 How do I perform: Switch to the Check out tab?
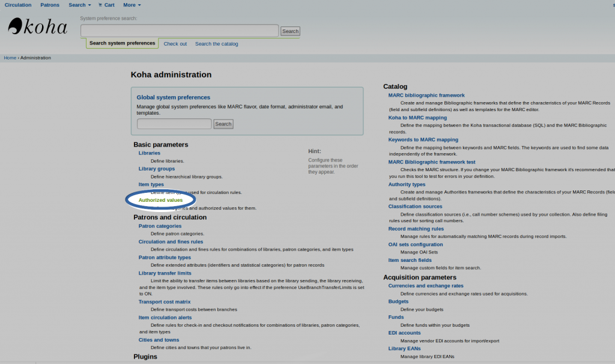point(175,44)
